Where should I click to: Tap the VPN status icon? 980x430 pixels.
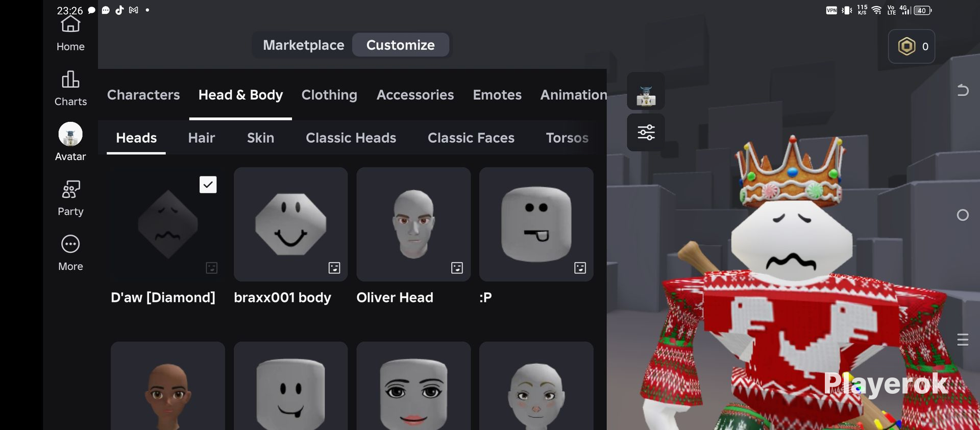(831, 10)
